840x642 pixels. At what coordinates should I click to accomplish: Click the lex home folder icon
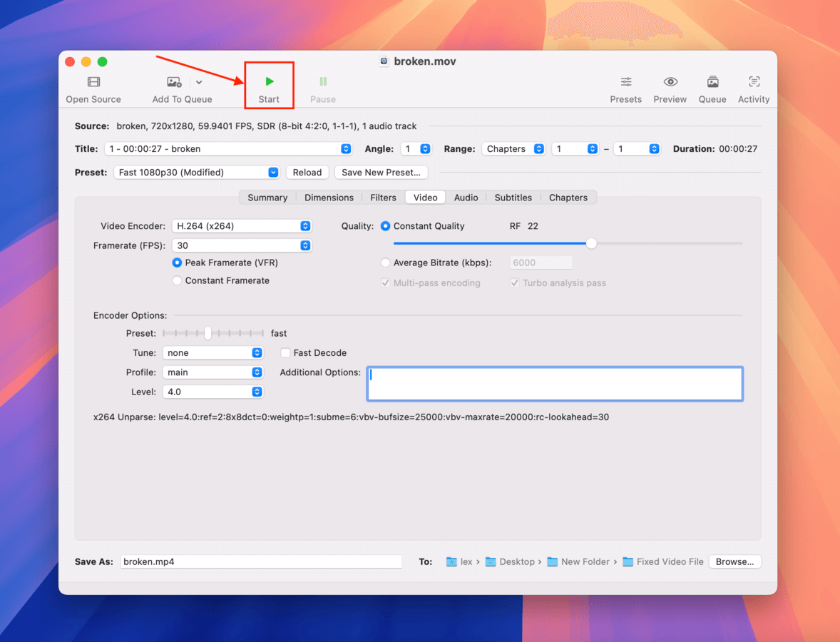pos(451,561)
